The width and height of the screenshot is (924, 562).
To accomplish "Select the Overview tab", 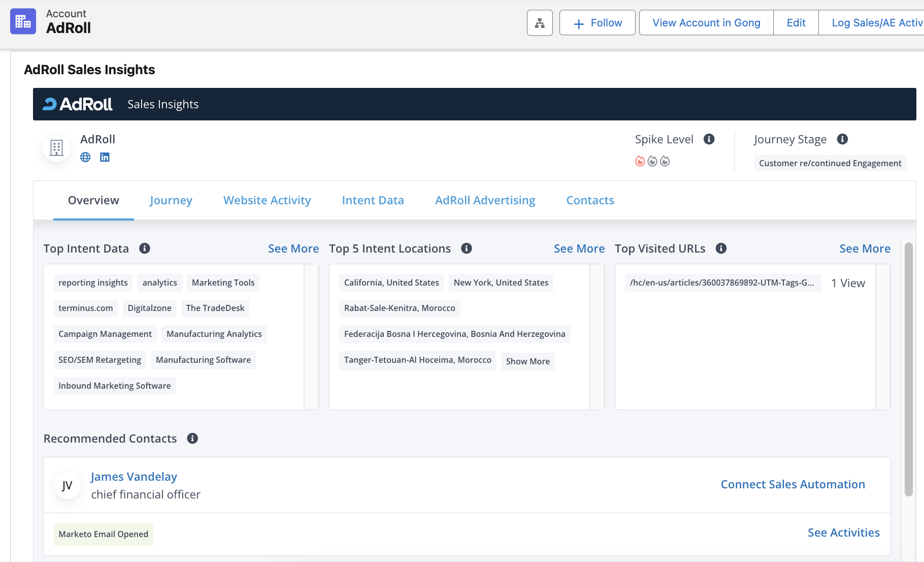I will click(x=93, y=200).
